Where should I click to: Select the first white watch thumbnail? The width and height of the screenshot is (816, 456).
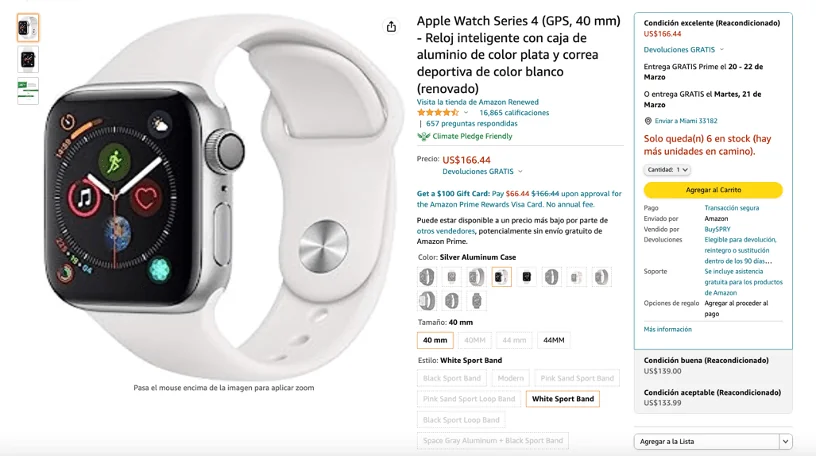[28, 28]
